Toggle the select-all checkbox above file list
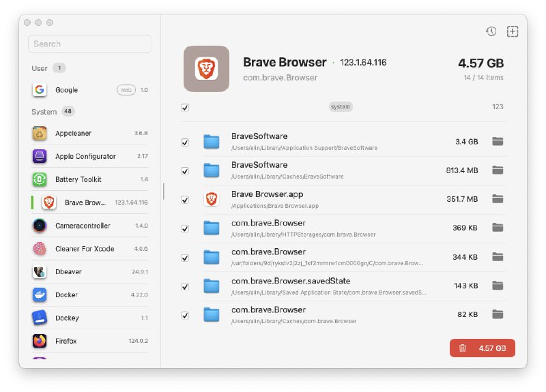Image resolution: width=546 pixels, height=392 pixels. point(185,108)
